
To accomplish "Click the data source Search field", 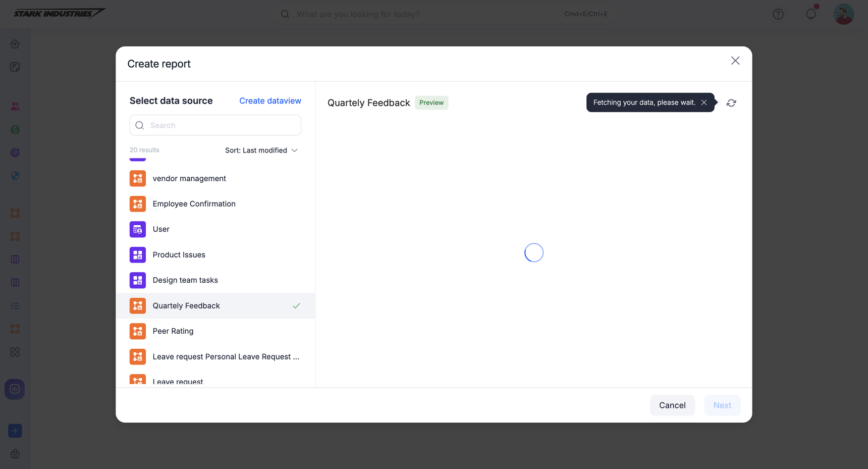I will [215, 125].
